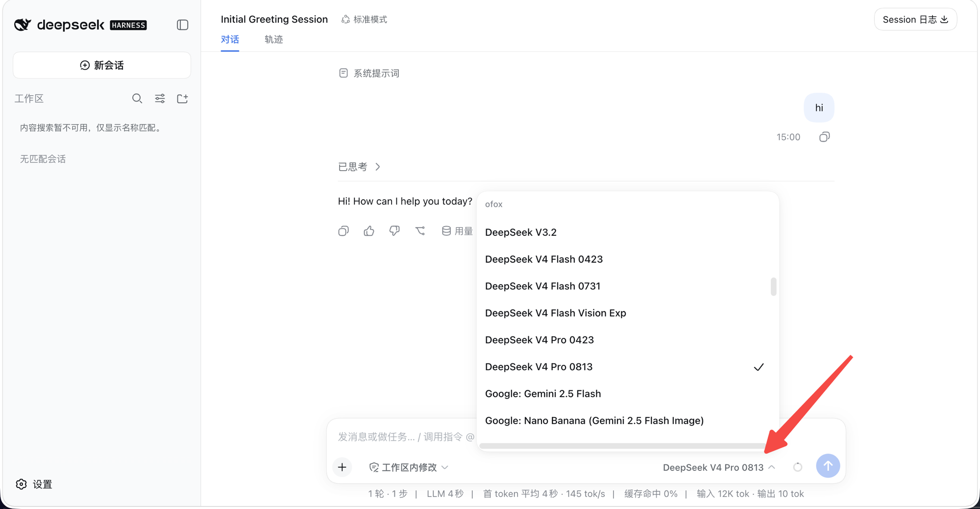Open workspace filter settings icon
980x509 pixels.
point(160,99)
